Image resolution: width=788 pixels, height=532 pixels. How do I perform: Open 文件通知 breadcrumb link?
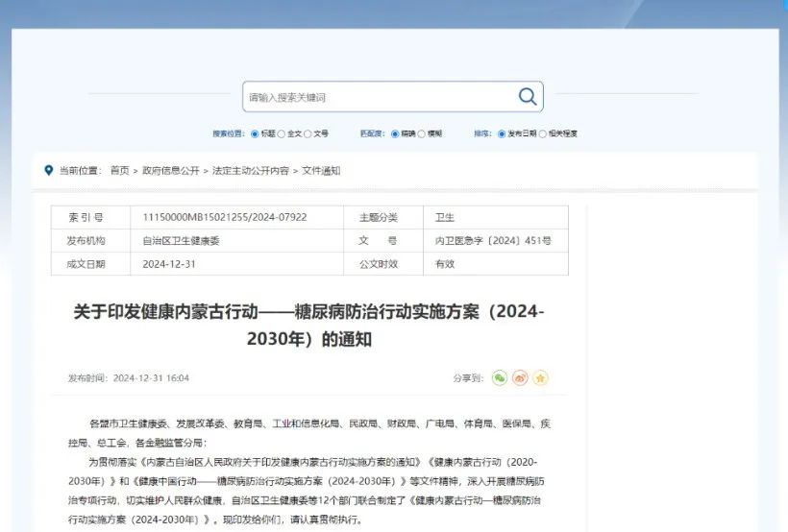(x=321, y=171)
